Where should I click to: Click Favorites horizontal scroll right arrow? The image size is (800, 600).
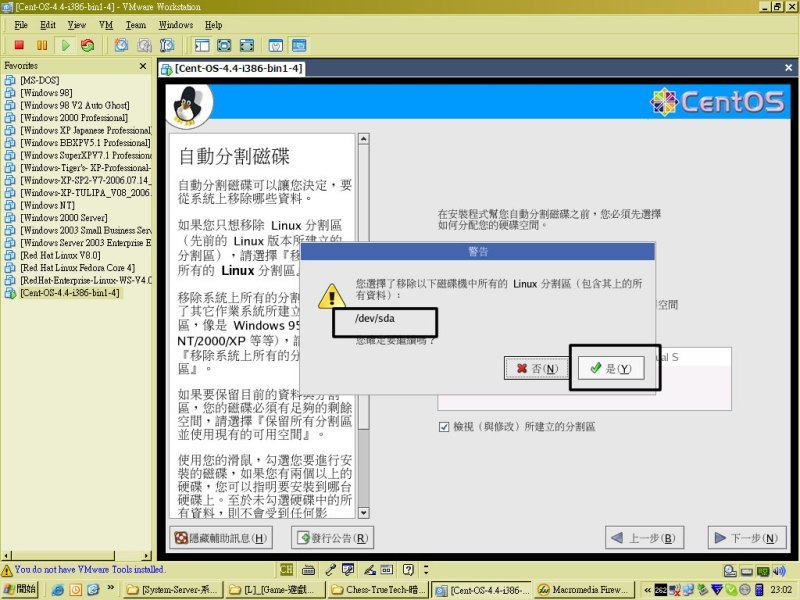point(147,555)
